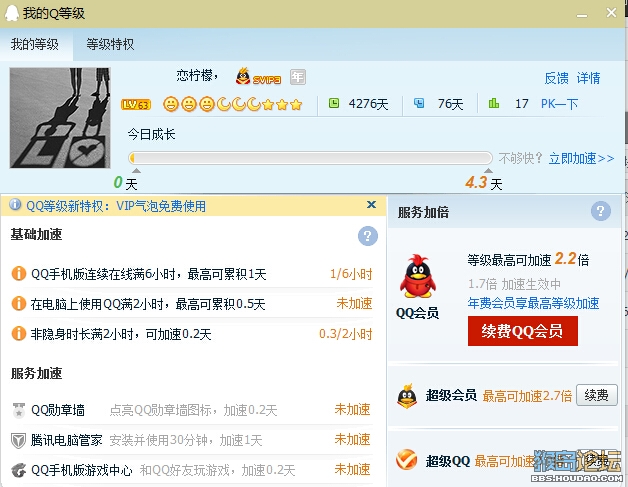Click the sun-moon-star level icons
628x487 pixels.
pos(232,105)
